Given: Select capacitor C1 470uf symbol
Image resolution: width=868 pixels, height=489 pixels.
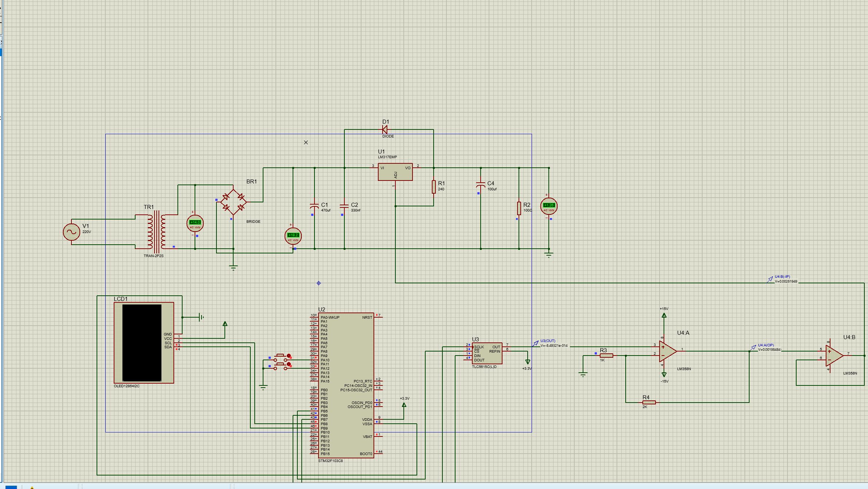Looking at the screenshot, I should 314,206.
